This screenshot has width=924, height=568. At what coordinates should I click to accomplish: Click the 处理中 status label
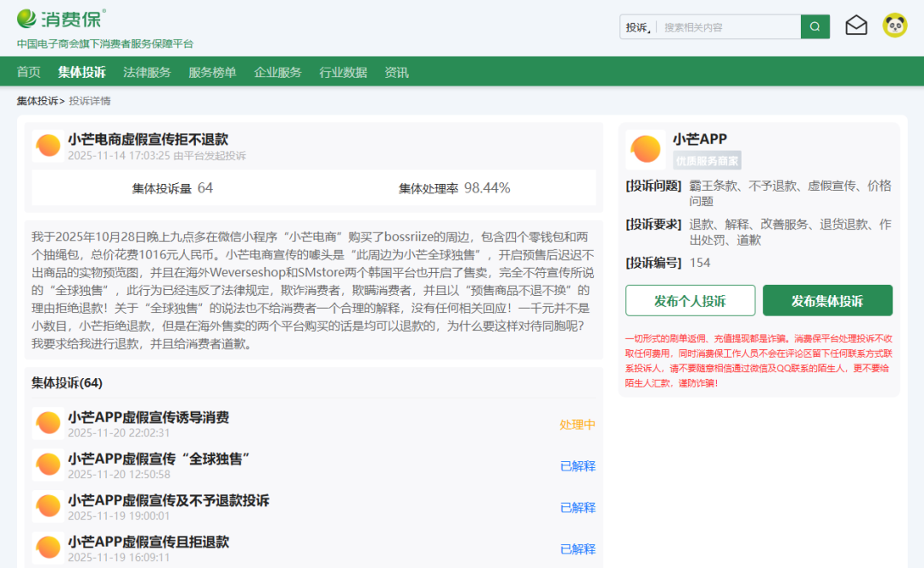(577, 424)
